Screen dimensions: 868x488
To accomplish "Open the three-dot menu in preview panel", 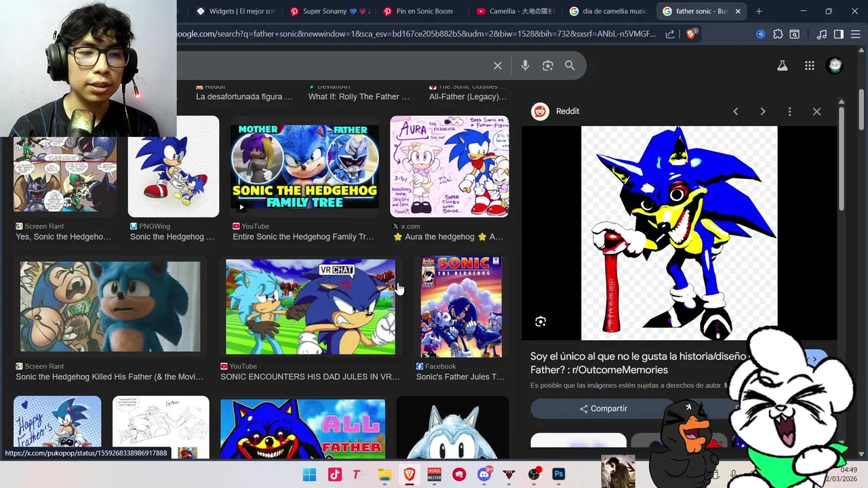I will 789,111.
